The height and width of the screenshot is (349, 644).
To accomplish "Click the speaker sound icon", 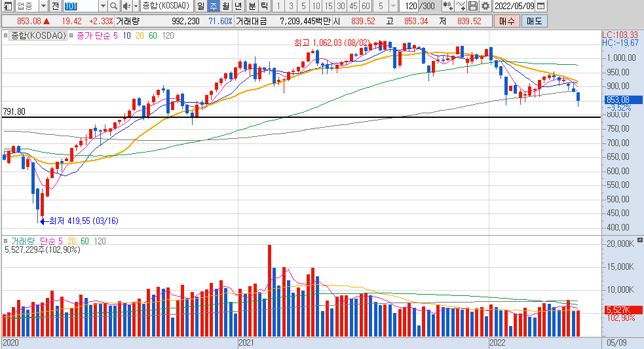I will tap(126, 6).
